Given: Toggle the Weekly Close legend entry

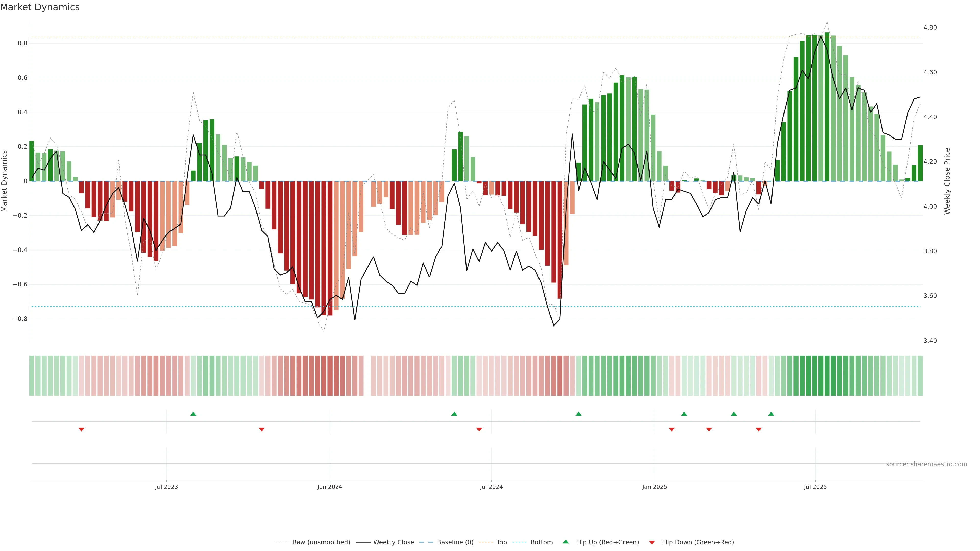Looking at the screenshot, I should click(393, 542).
